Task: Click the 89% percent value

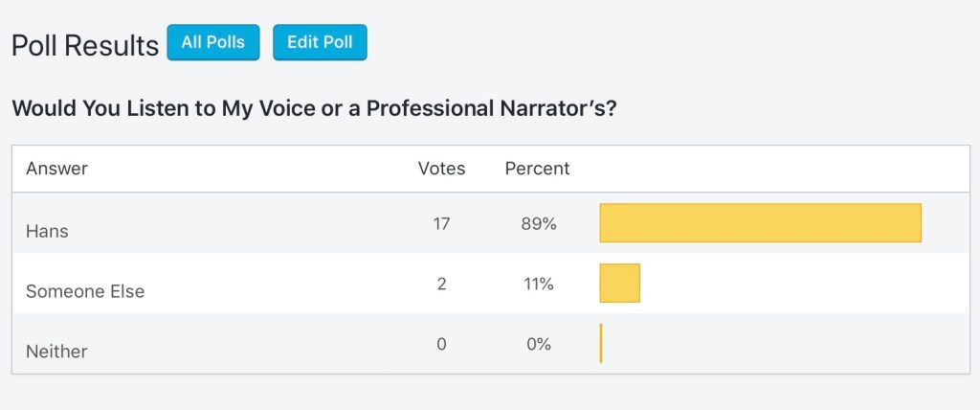Action: click(537, 223)
